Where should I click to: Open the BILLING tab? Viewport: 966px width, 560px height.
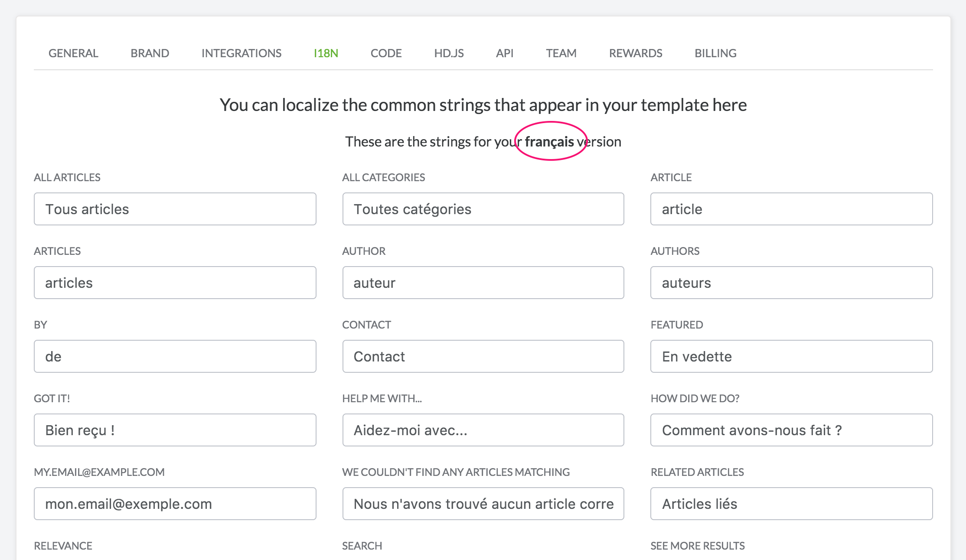(x=715, y=53)
